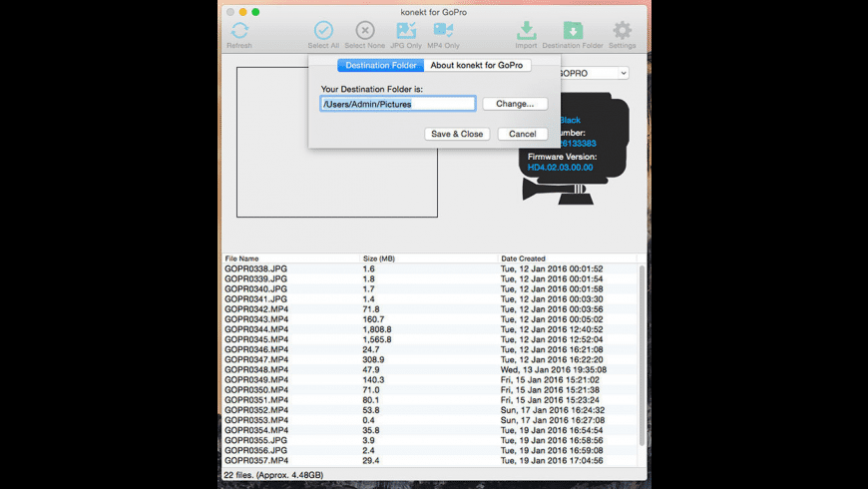
Task: Click the Select None icon
Action: point(365,31)
